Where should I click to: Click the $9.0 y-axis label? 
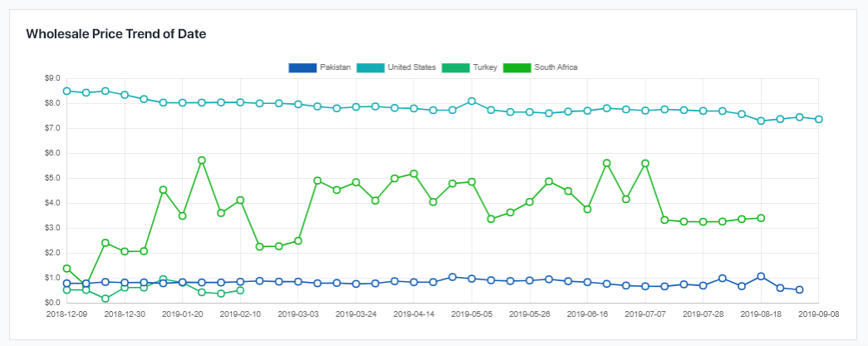[x=54, y=78]
